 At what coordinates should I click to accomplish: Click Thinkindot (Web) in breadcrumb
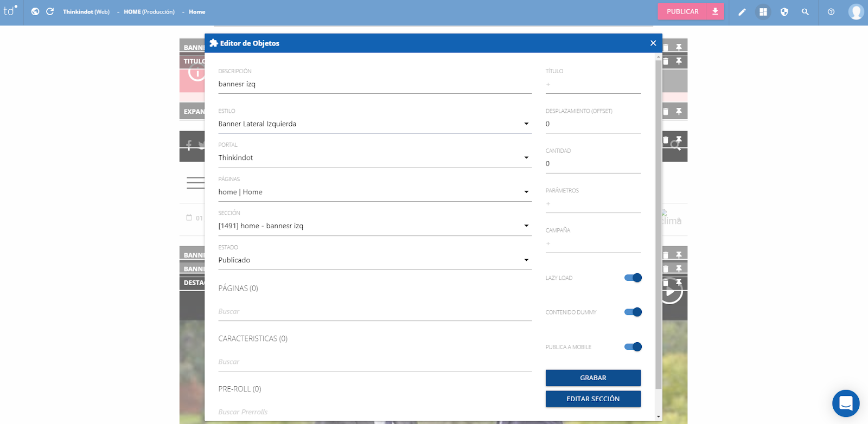[x=86, y=12]
